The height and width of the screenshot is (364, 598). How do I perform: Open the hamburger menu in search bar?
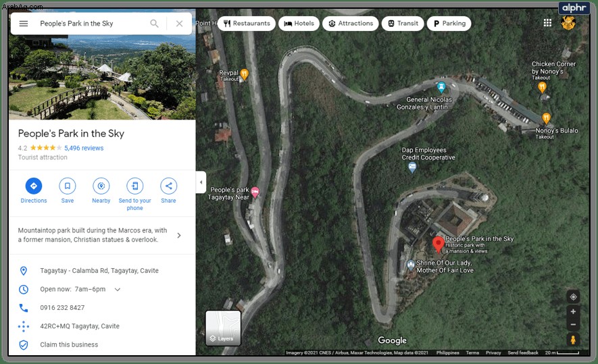tap(24, 24)
